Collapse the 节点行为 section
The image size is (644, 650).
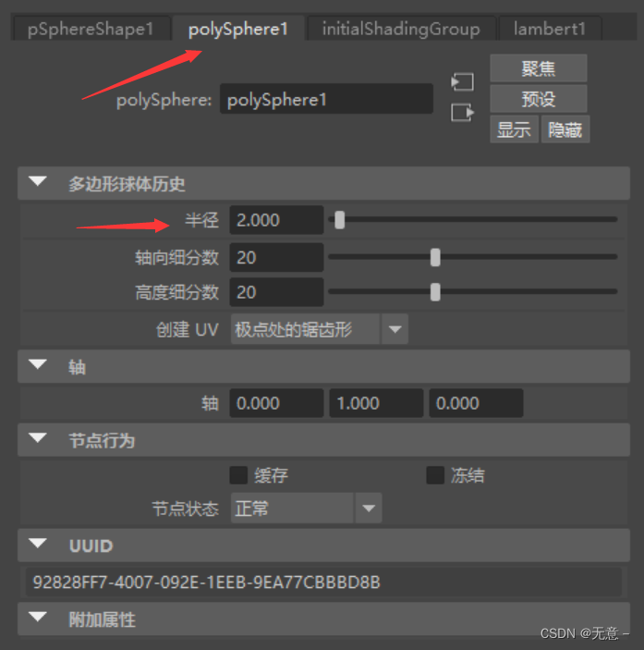[x=38, y=438]
